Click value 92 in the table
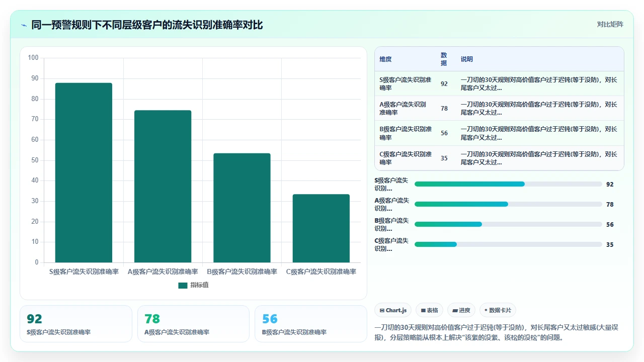644x362 pixels. point(444,84)
